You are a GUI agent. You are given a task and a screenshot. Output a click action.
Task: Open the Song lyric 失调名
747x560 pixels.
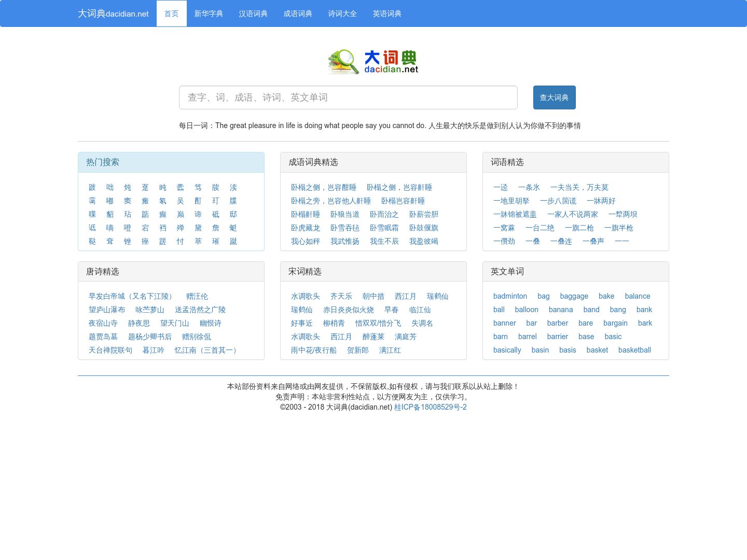pos(422,323)
